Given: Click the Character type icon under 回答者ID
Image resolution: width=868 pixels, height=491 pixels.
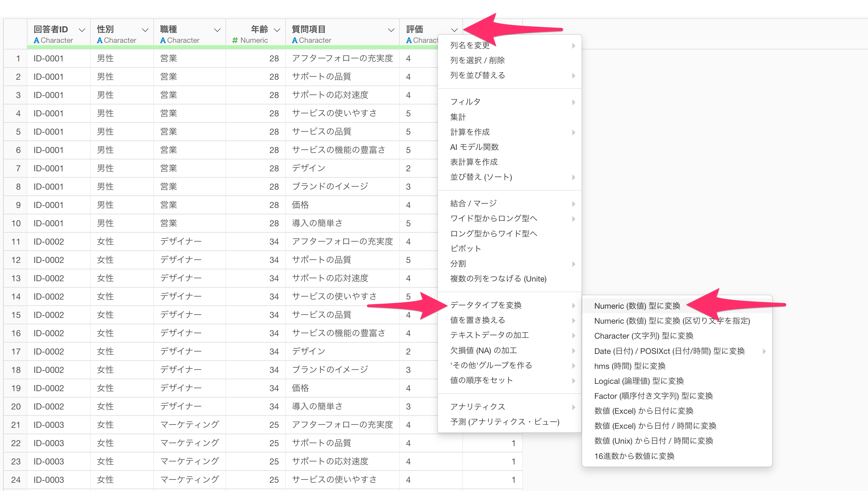Looking at the screenshot, I should tap(36, 41).
